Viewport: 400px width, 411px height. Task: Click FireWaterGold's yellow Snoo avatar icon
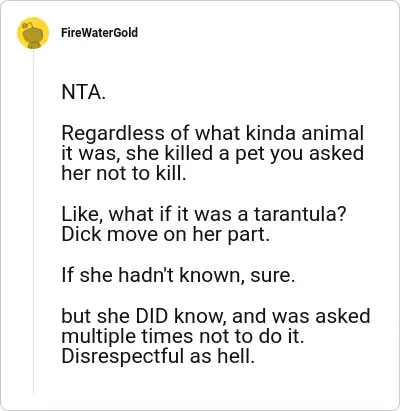click(33, 33)
